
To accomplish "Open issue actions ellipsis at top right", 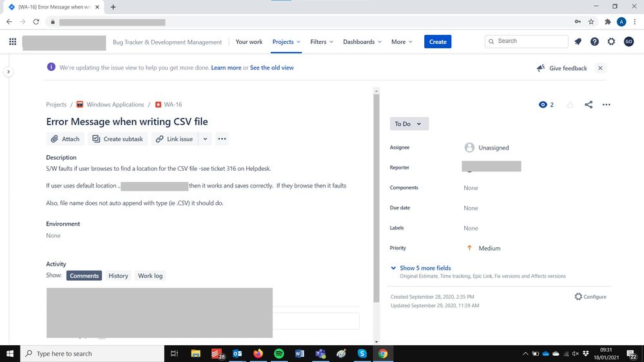I will click(606, 104).
